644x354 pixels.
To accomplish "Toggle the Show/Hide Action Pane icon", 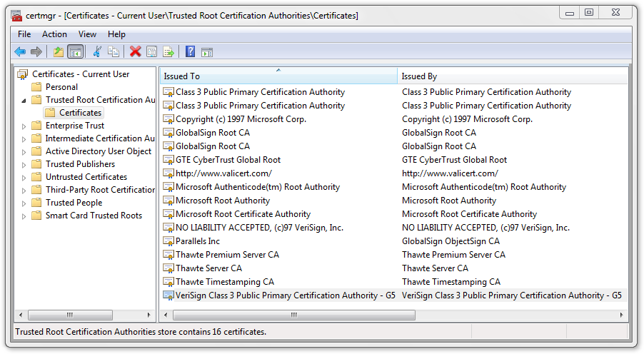I will [207, 52].
